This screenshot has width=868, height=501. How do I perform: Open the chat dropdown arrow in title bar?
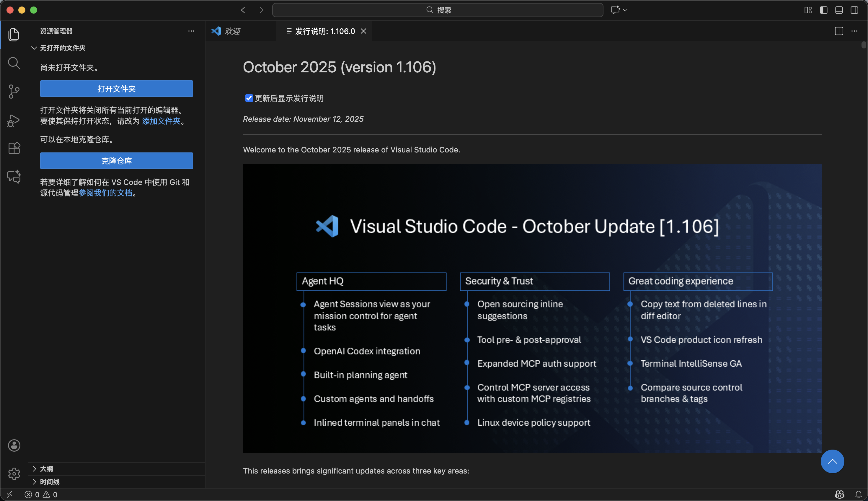(625, 10)
